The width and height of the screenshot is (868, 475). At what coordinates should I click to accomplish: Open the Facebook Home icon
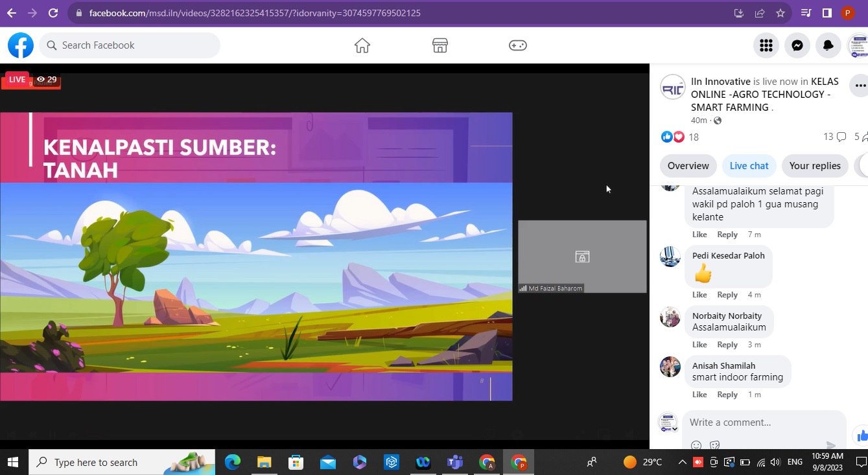pyautogui.click(x=362, y=45)
